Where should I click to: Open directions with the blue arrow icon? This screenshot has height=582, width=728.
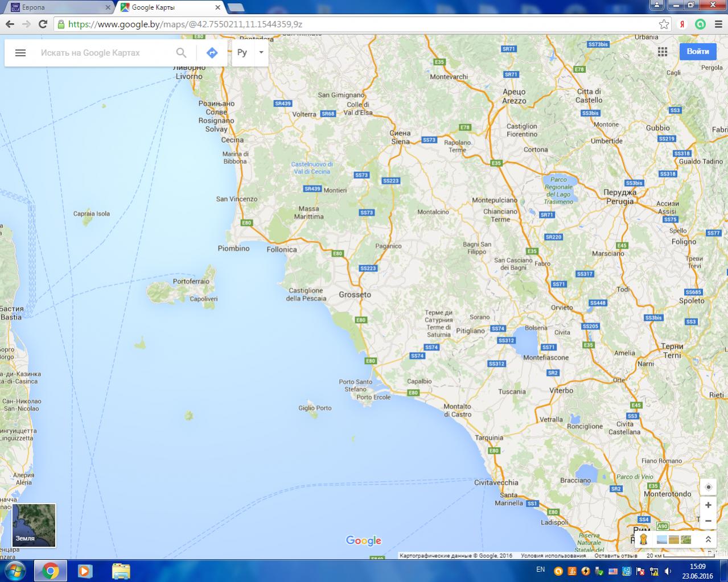212,53
